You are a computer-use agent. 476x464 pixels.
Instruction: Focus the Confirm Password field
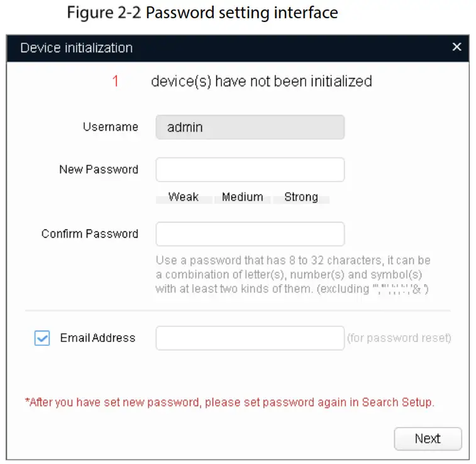pyautogui.click(x=250, y=234)
